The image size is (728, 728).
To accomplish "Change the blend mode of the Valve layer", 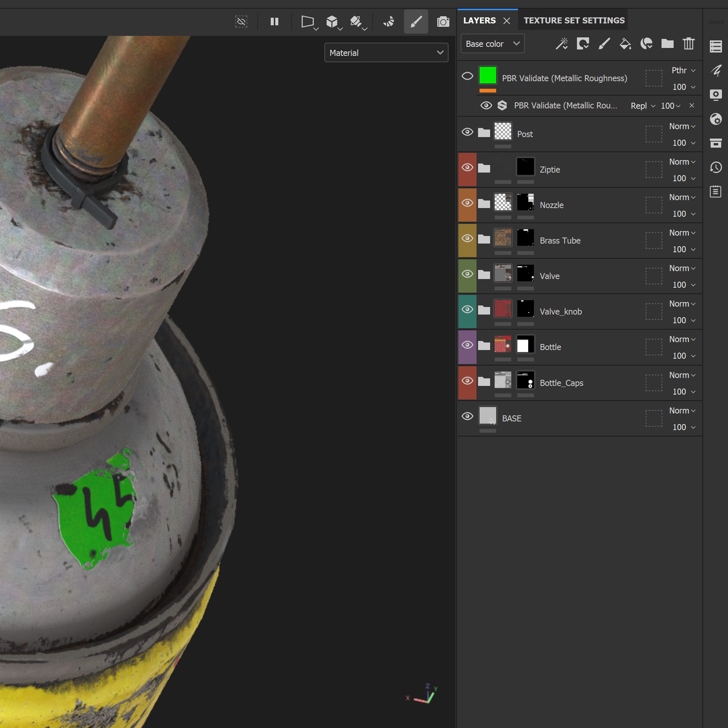I will click(682, 268).
